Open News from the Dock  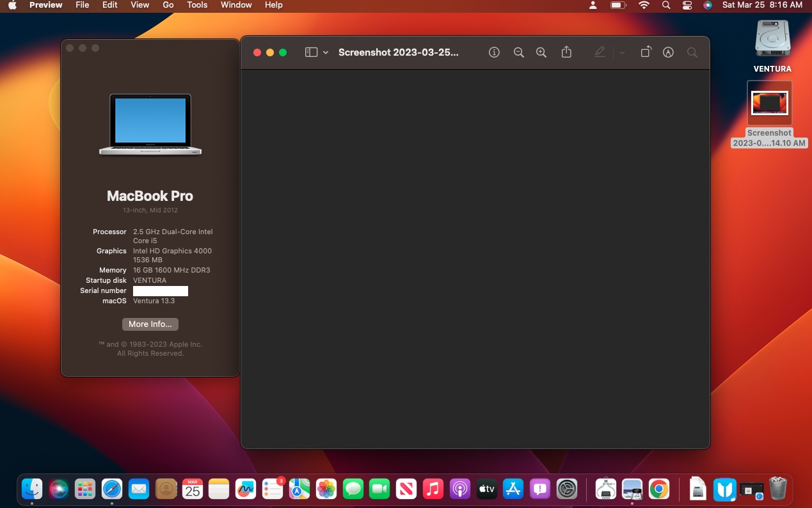[406, 489]
